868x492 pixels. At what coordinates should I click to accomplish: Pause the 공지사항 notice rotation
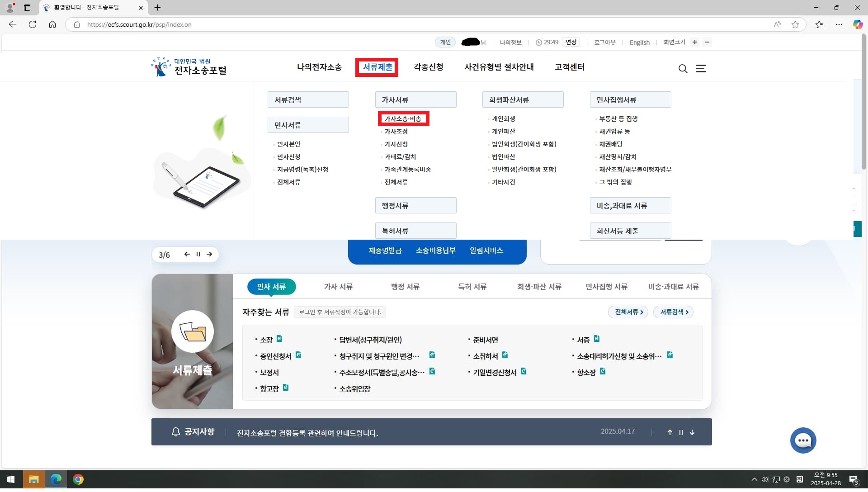(681, 432)
